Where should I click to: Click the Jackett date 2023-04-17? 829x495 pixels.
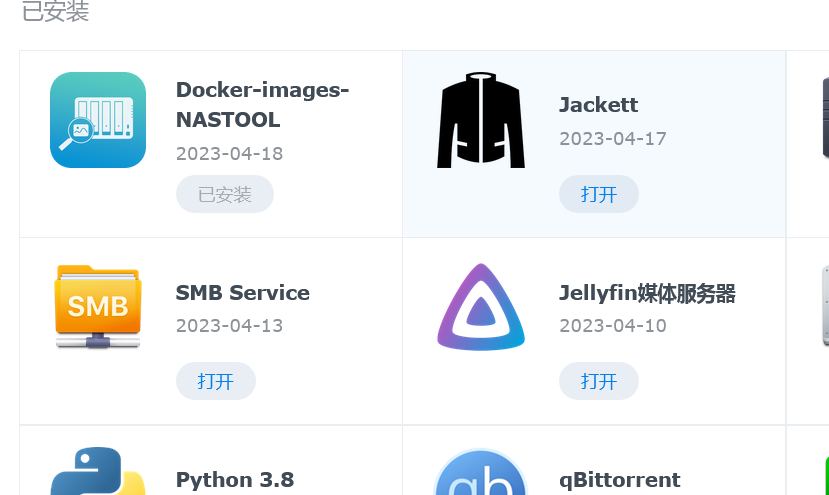[613, 139]
